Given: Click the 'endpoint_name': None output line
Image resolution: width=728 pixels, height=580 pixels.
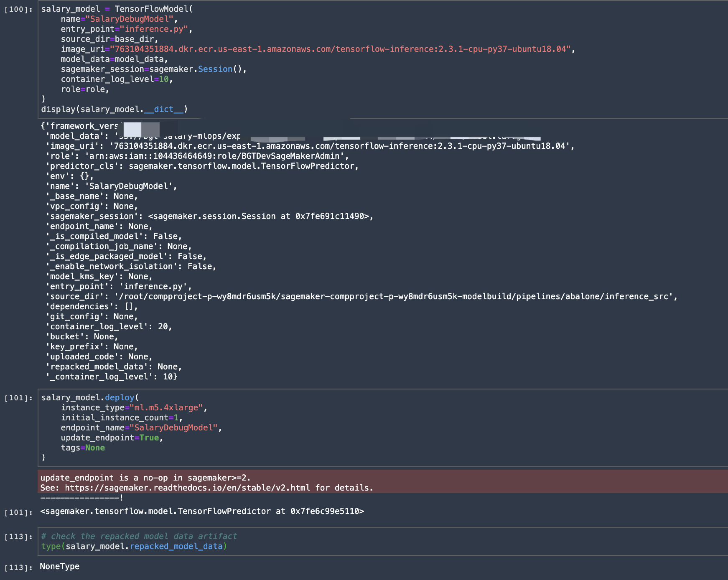Looking at the screenshot, I should pos(99,226).
